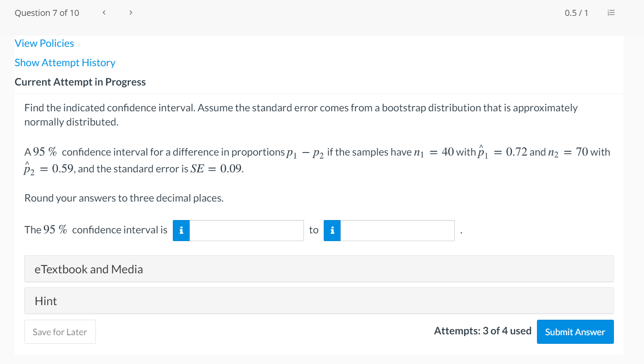Screen dimensions: 644x364
Task: Click the Round your answers instruction text
Action: tap(124, 198)
